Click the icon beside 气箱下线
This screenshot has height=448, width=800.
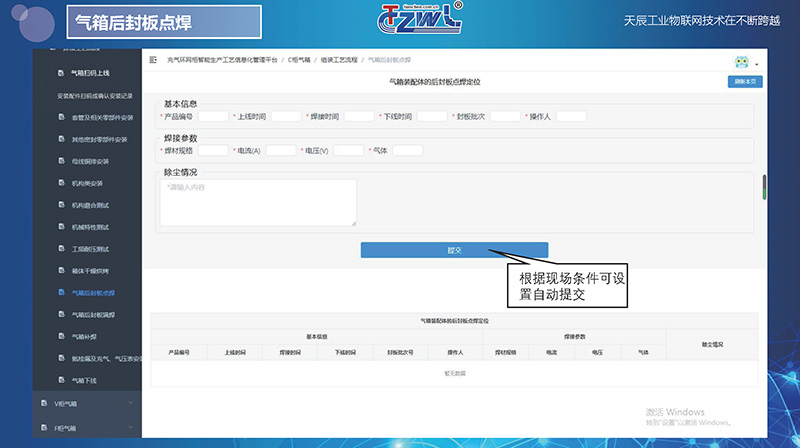pyautogui.click(x=61, y=381)
